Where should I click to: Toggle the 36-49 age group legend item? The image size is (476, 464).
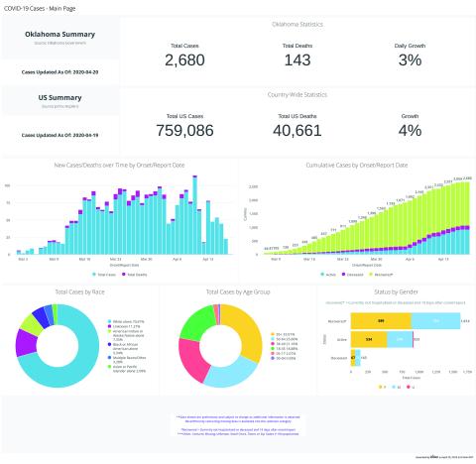(285, 344)
